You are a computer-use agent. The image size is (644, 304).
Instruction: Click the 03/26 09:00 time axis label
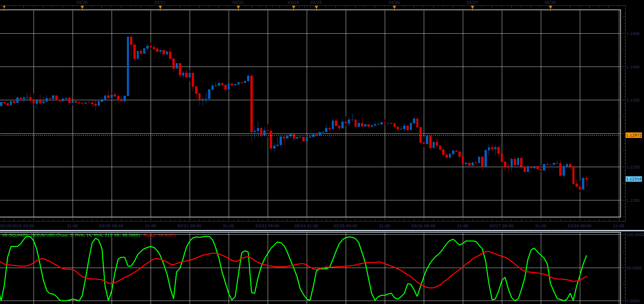pos(423,226)
